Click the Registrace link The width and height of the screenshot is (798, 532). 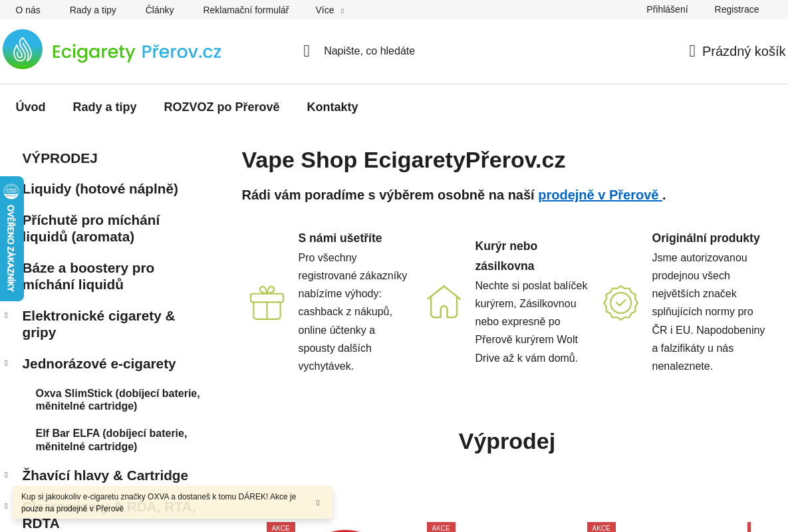coord(737,9)
